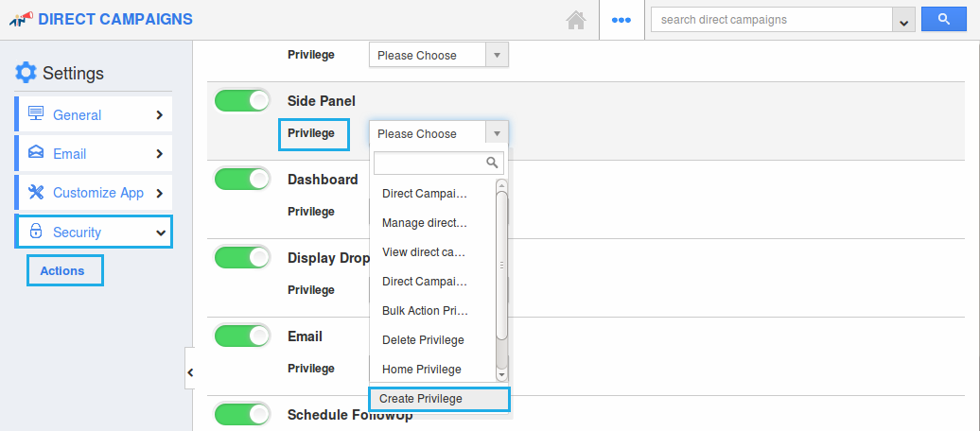Image resolution: width=980 pixels, height=431 pixels.
Task: Click the magnifier inside the privilege search box
Action: [x=492, y=163]
